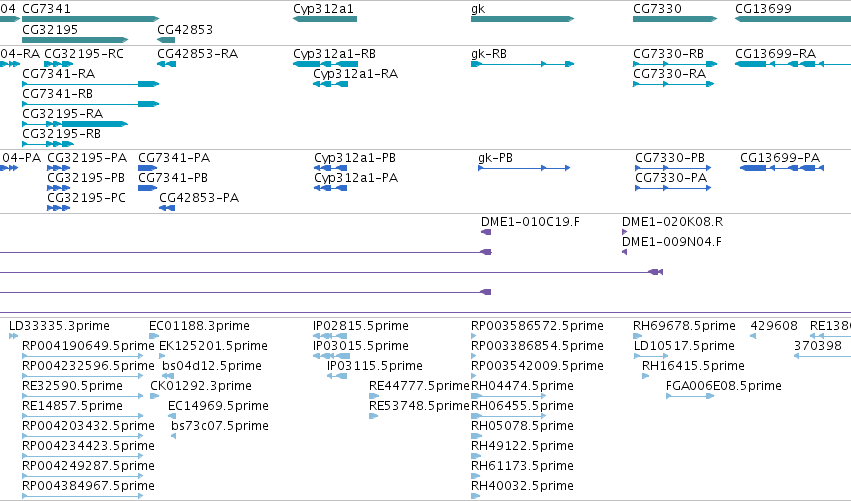
Task: Click EST RH69678.5prime
Action: coord(684,327)
